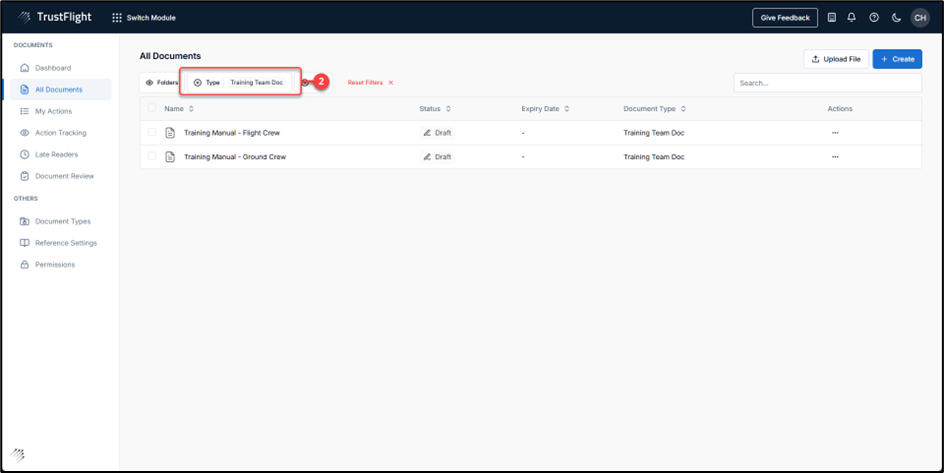
Task: Open the Switch Module menu
Action: [x=143, y=17]
